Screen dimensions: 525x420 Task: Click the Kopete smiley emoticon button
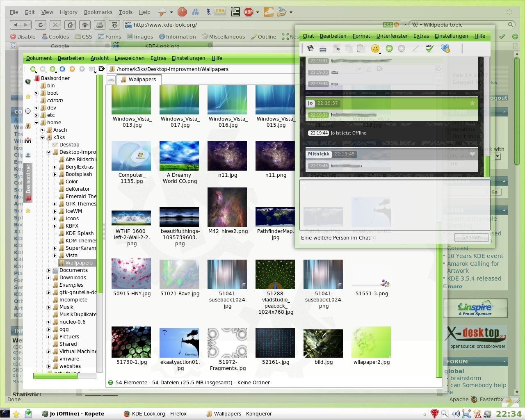coord(375,48)
